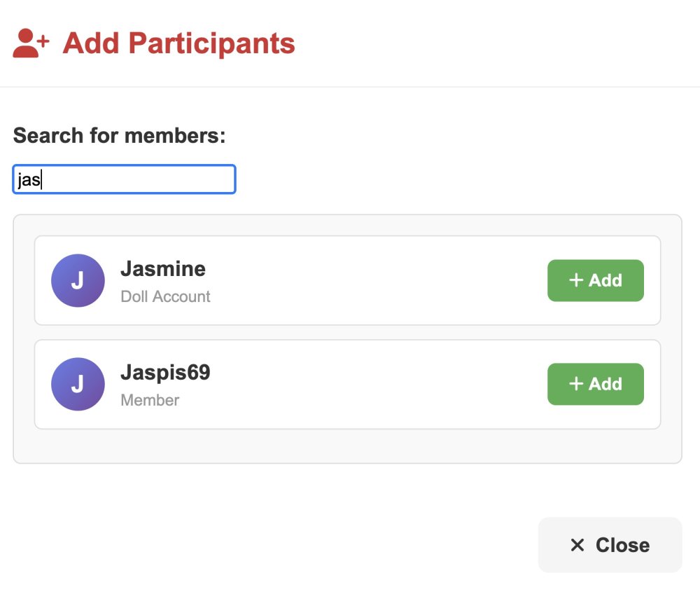700x592 pixels.
Task: Click the "Close" label text
Action: click(623, 545)
